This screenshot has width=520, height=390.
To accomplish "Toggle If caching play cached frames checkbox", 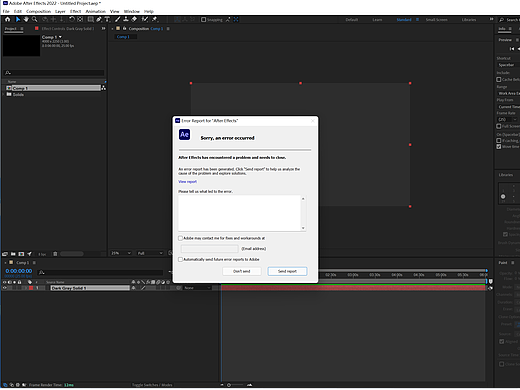I will tap(499, 140).
